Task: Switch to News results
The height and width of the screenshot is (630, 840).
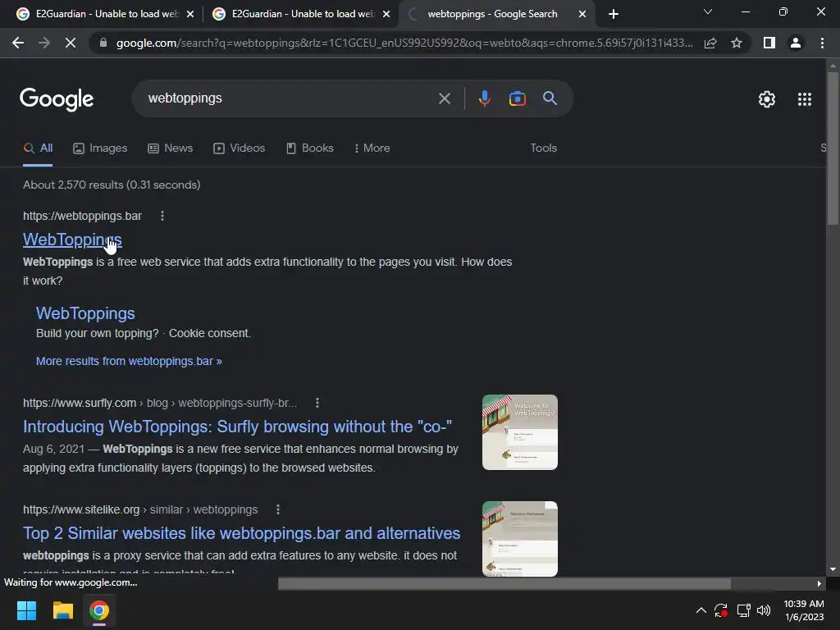Action: point(171,148)
